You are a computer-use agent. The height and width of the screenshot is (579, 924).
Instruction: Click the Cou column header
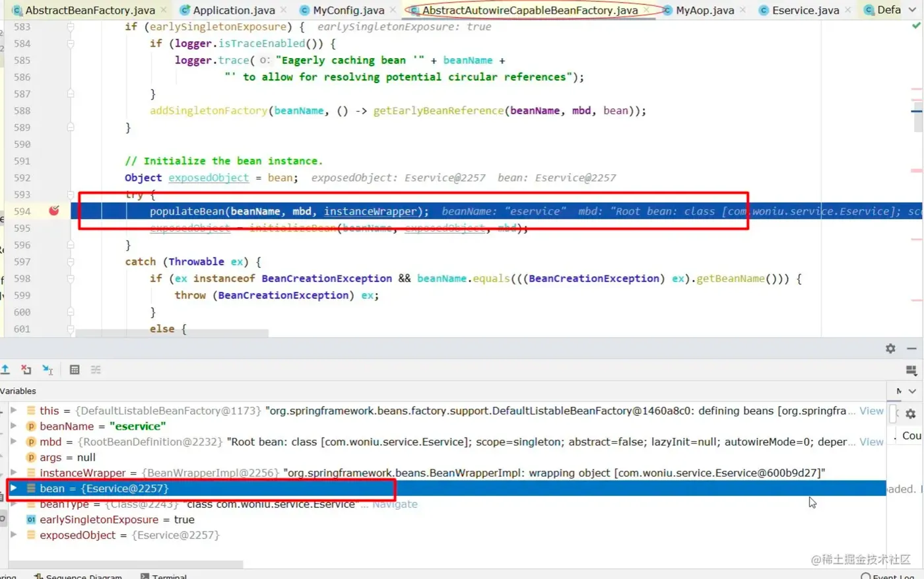(x=911, y=436)
